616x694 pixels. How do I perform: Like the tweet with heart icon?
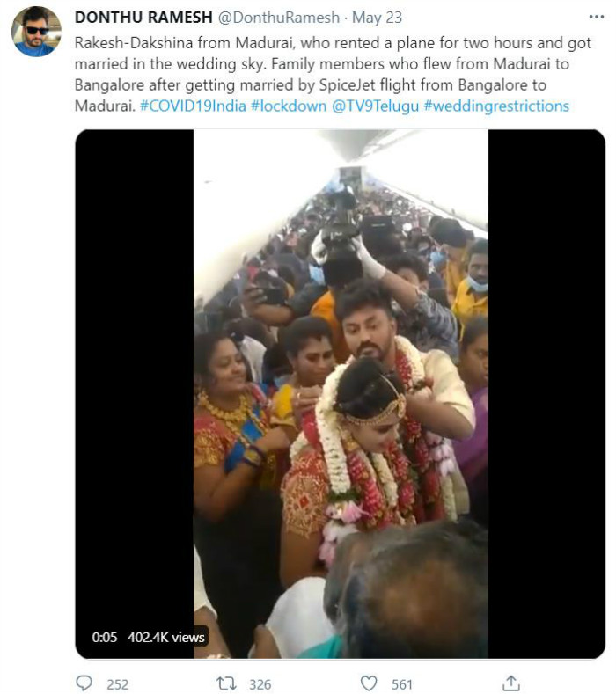pyautogui.click(x=369, y=683)
